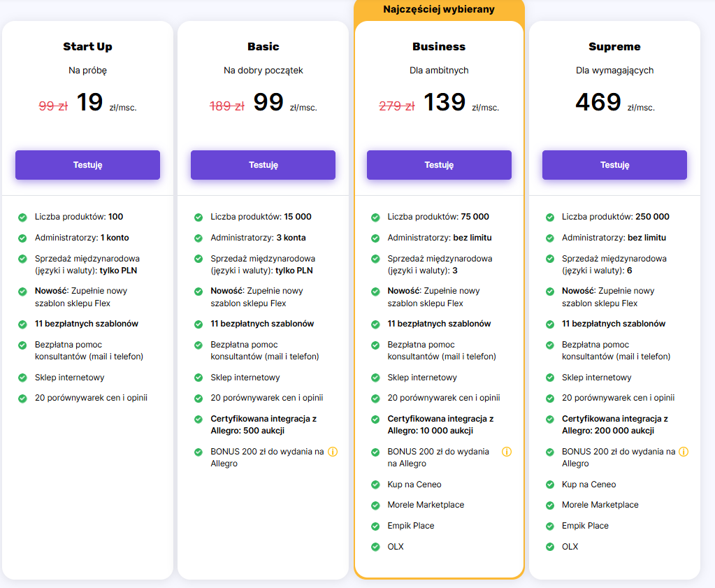Click the Najczęściej wybierany badge

point(439,10)
